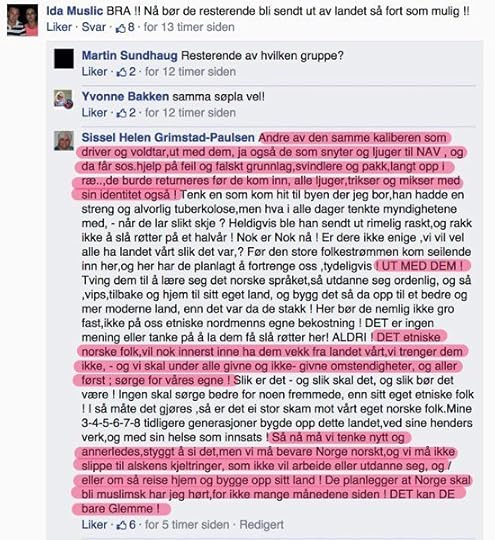This screenshot has height=540, width=495.
Task: Open Yvonne Bakken's avatar thumbnail
Action: pos(64,99)
